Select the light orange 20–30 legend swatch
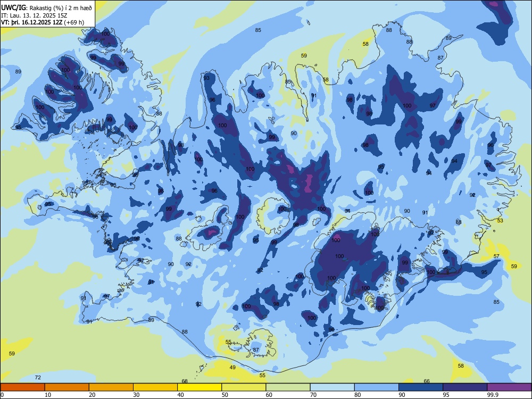532x399 pixels. (111, 387)
